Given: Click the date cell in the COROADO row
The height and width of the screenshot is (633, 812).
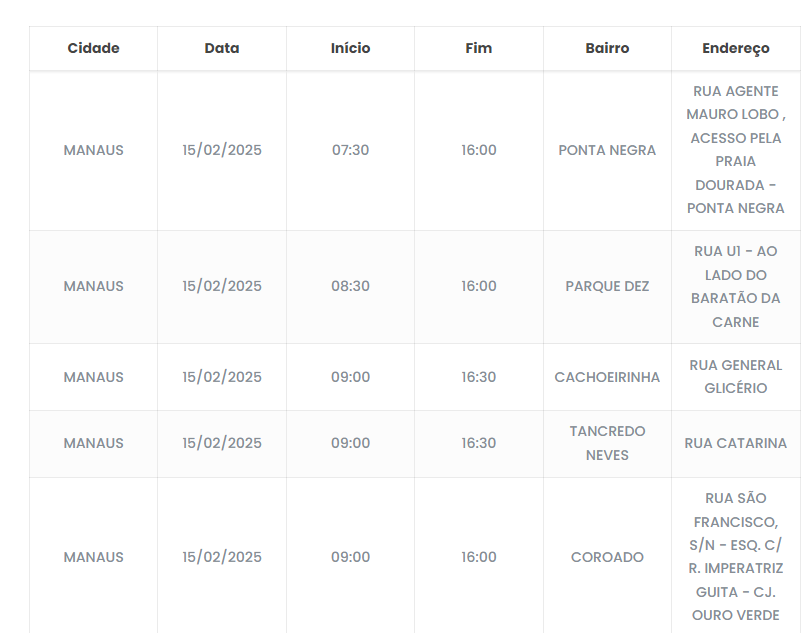Looking at the screenshot, I should pyautogui.click(x=222, y=557).
